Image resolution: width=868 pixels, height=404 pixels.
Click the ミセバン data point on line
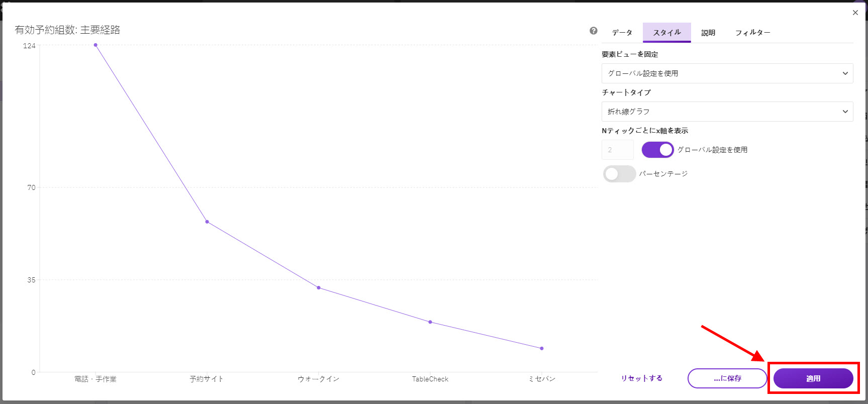(542, 348)
